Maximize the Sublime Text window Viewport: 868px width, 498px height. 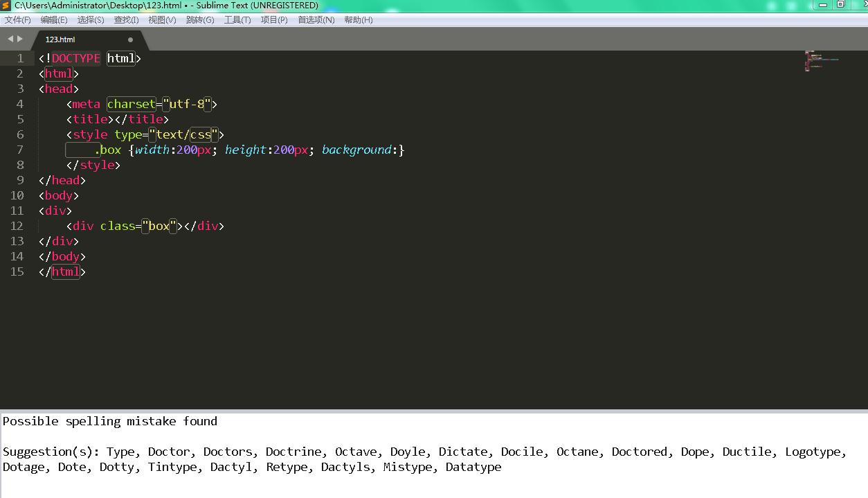click(841, 5)
